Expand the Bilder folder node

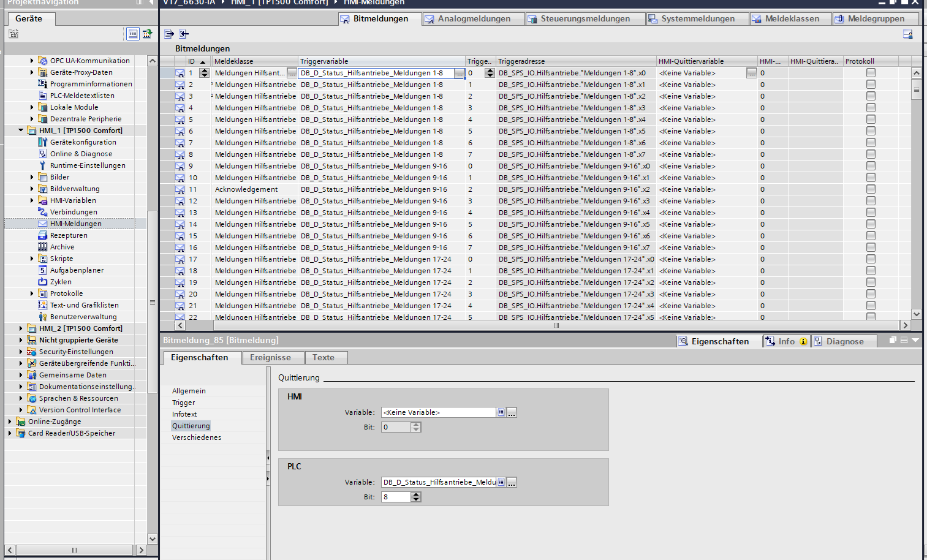[32, 177]
